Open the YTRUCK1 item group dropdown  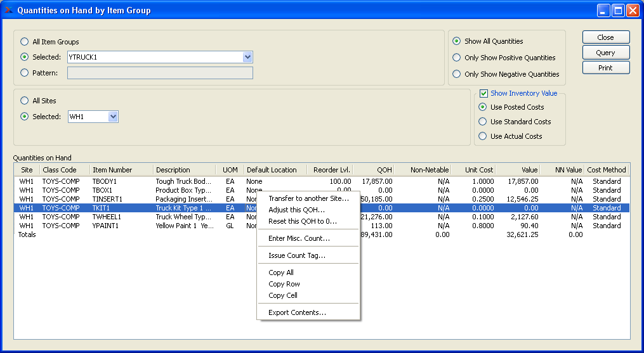coord(247,57)
